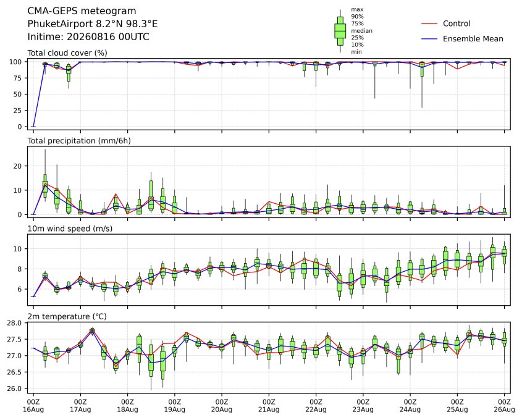The height and width of the screenshot is (420, 522).
Task: Click the 'median' label in box-plot legend
Action: tap(361, 31)
